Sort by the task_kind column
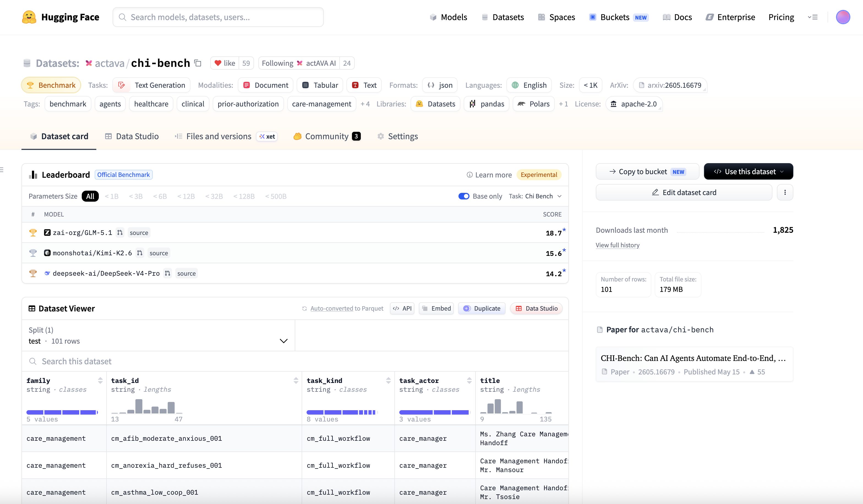 [388, 380]
